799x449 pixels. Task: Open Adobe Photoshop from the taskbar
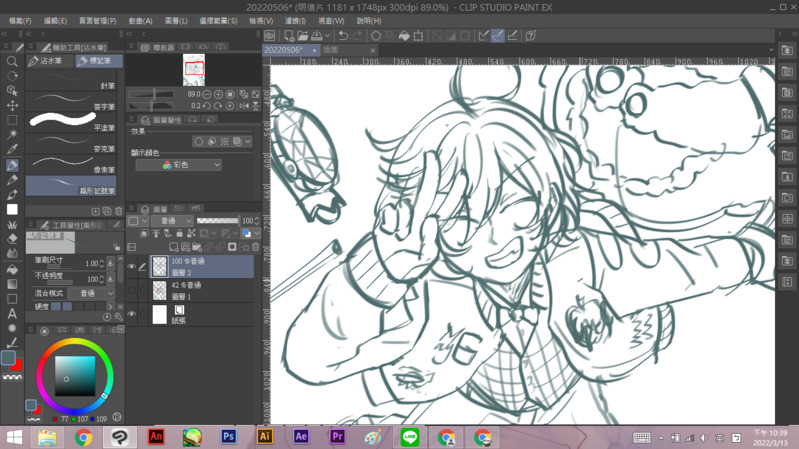click(x=228, y=437)
